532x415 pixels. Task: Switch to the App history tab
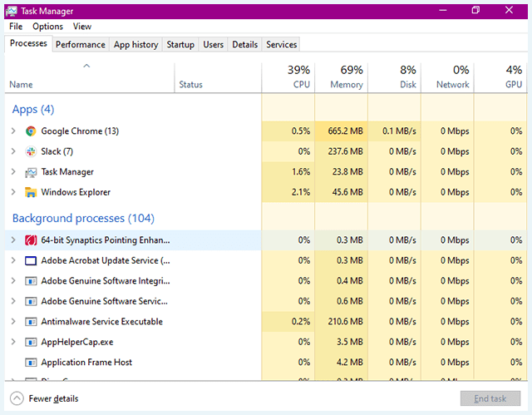tap(135, 44)
